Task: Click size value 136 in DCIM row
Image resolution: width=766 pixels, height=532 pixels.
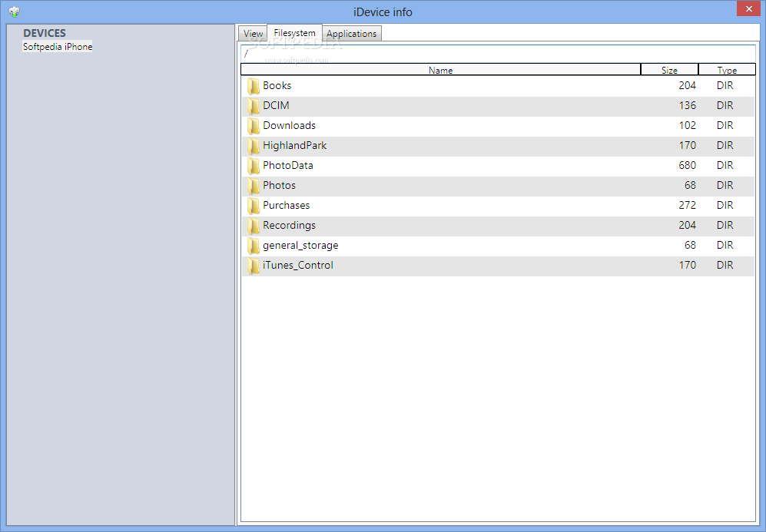Action: (x=687, y=105)
